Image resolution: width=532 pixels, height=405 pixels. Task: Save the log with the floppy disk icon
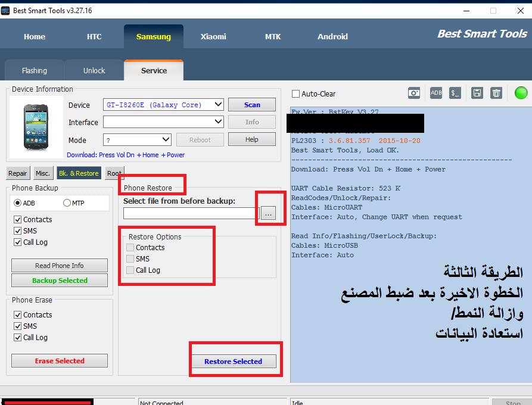477,93
